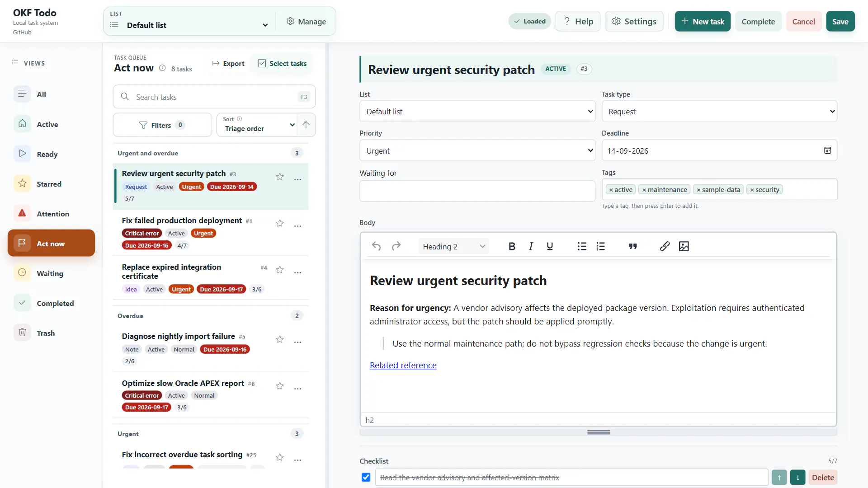The width and height of the screenshot is (868, 488).
Task: Open more options for Fix failed production deployment
Action: click(x=297, y=226)
